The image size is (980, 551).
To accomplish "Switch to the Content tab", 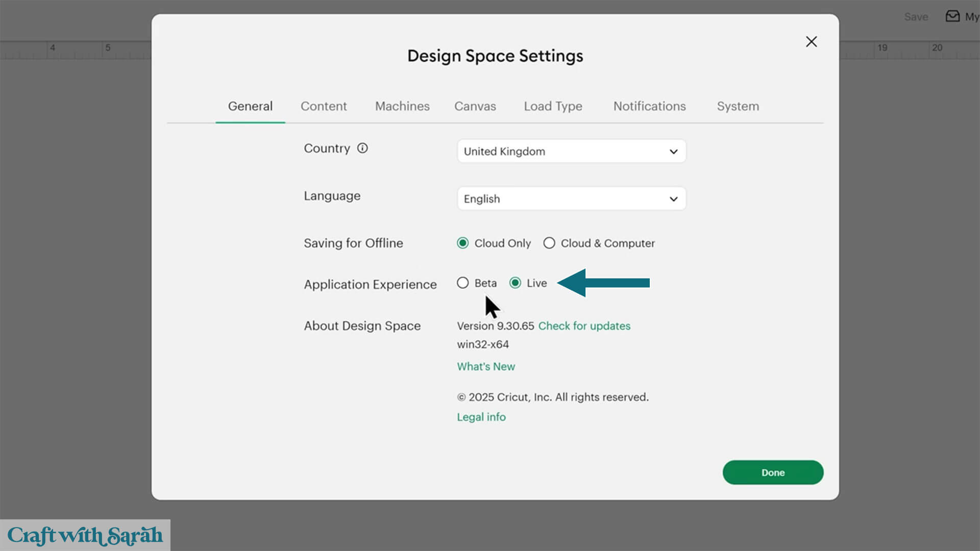I will pos(324,106).
